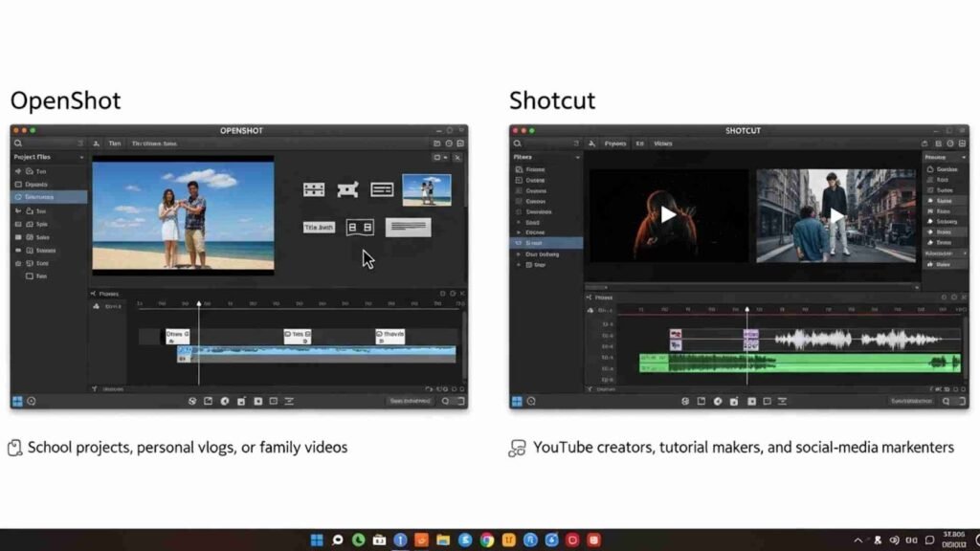Open the third toolbar tab in Shotcut

coord(663,143)
